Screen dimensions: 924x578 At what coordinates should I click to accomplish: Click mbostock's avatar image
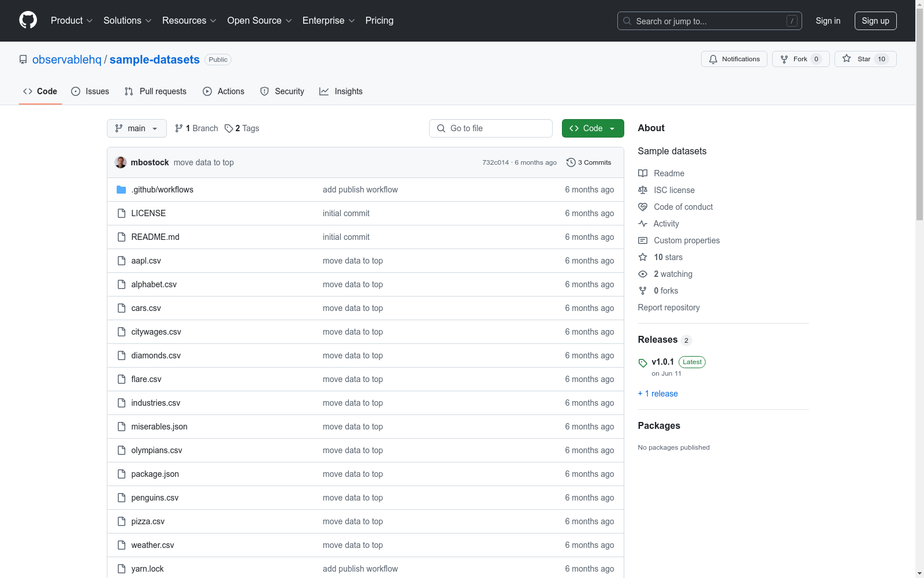click(121, 162)
